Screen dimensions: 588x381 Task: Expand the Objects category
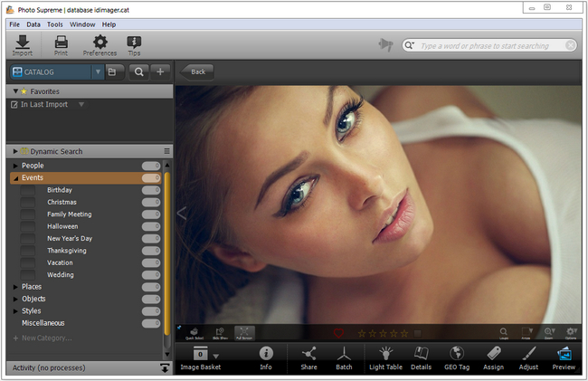click(x=15, y=299)
